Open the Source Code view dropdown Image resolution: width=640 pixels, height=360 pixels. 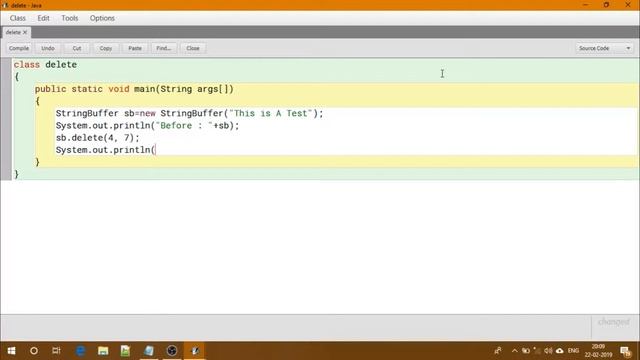(604, 48)
